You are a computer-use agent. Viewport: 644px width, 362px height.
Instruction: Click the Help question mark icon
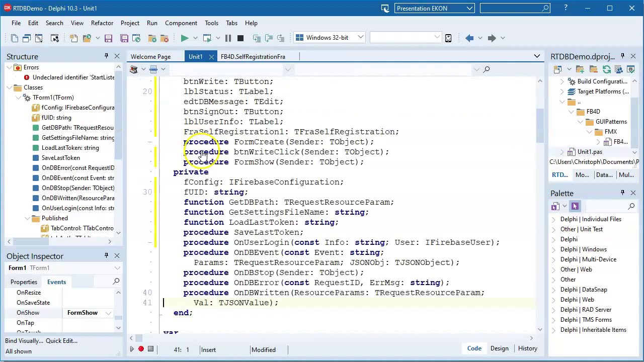click(x=566, y=8)
